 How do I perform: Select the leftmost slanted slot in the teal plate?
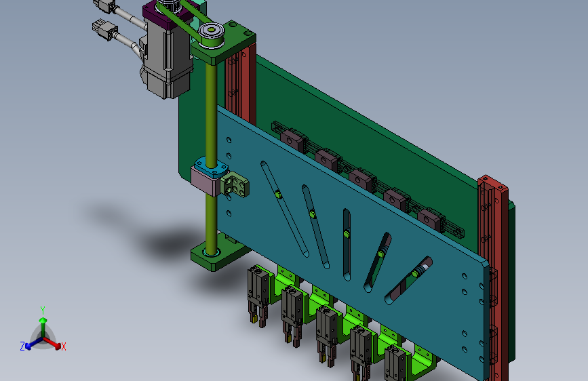(x=285, y=209)
